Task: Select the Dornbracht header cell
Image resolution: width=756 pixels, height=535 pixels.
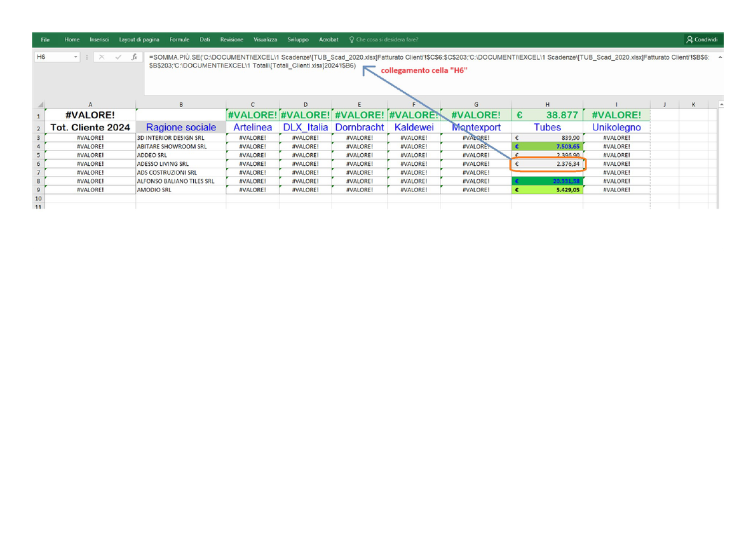Action: pyautogui.click(x=359, y=127)
